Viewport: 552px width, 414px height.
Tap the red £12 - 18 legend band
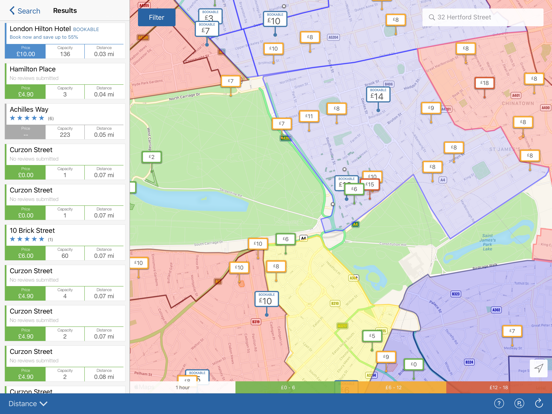click(x=499, y=387)
